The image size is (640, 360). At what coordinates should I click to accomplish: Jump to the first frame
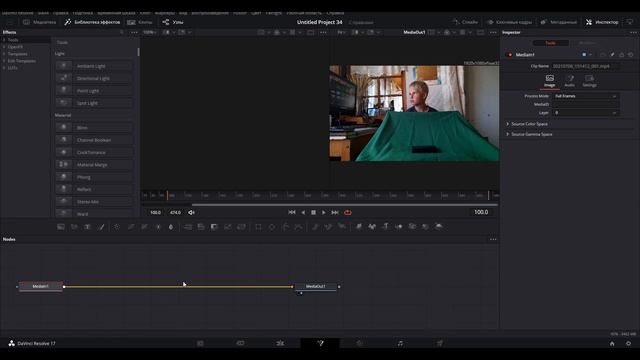(292, 212)
